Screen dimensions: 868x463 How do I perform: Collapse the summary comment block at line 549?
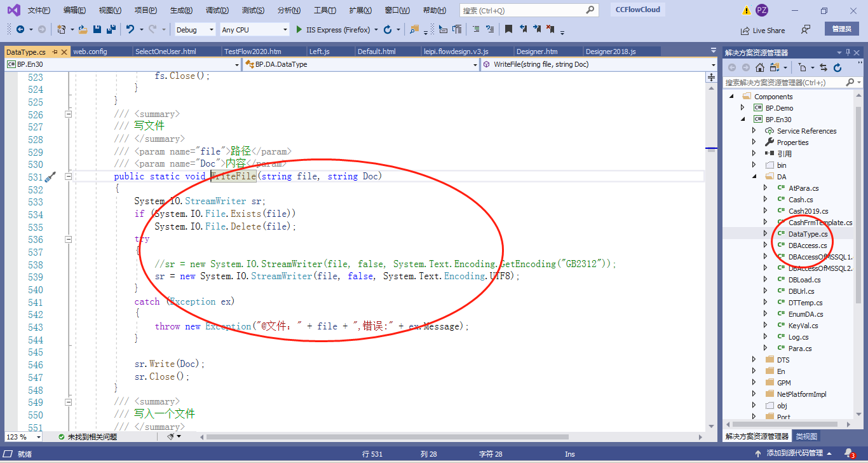point(68,401)
